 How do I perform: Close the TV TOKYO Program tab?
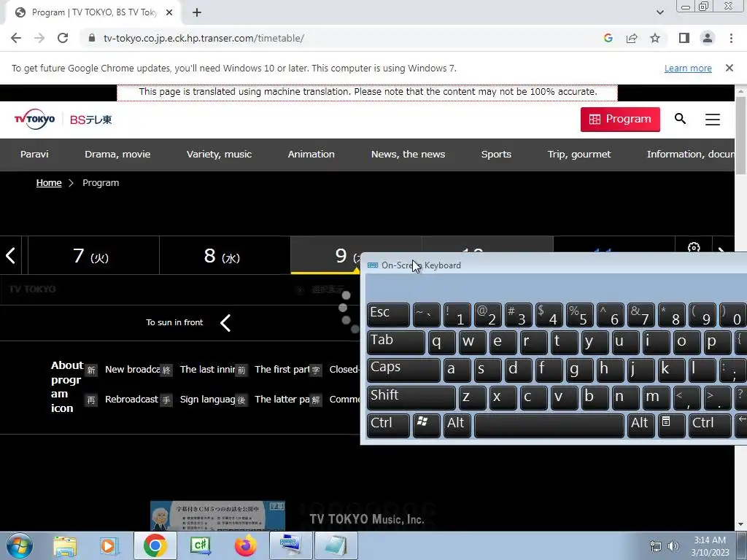pyautogui.click(x=169, y=12)
